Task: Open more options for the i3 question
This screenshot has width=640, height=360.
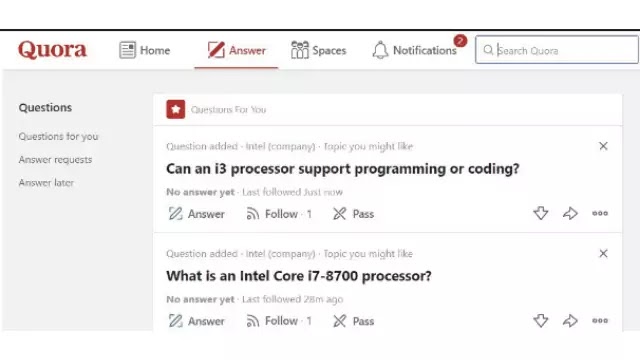Action: 600,213
